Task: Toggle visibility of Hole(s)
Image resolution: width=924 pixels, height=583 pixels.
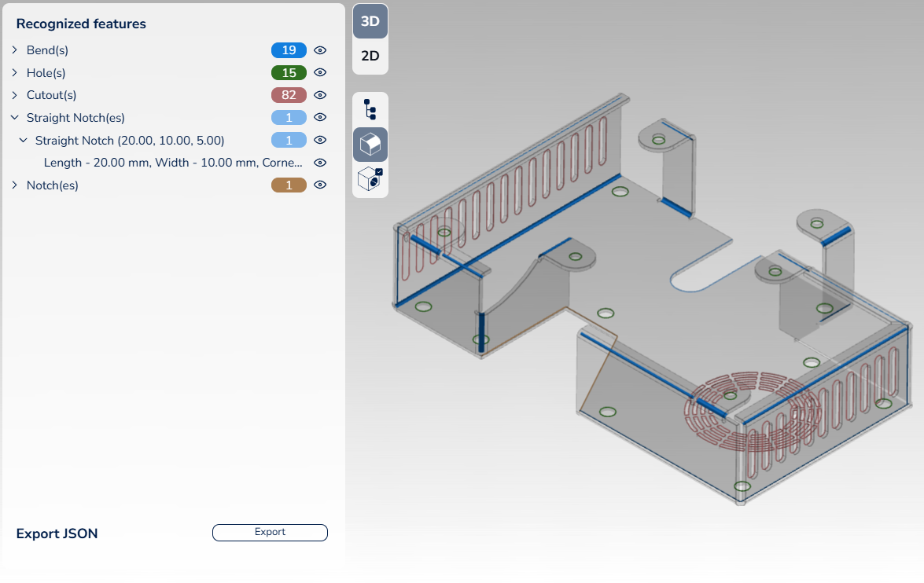Action: click(x=320, y=73)
